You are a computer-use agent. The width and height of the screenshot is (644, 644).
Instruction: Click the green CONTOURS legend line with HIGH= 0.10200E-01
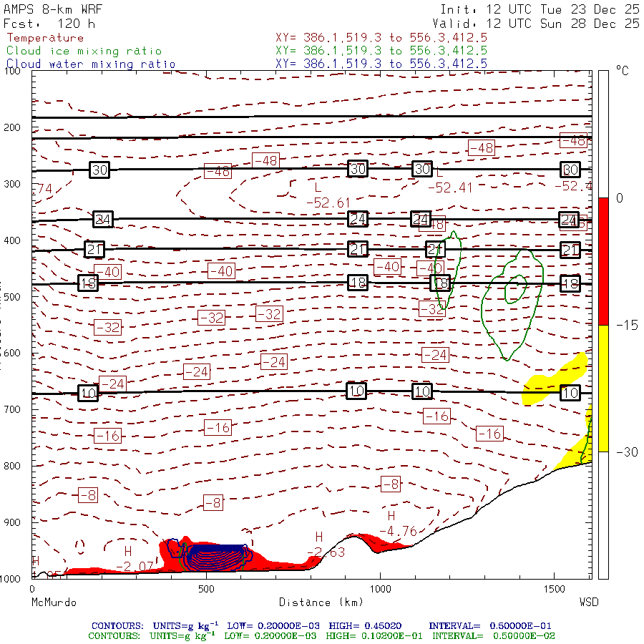pos(321,636)
